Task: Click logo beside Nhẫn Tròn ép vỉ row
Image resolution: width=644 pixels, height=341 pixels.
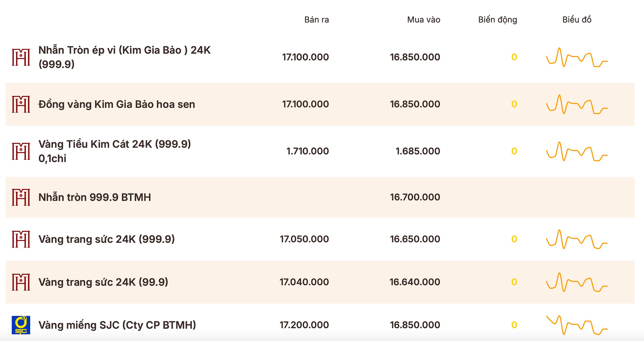Action: 21,57
